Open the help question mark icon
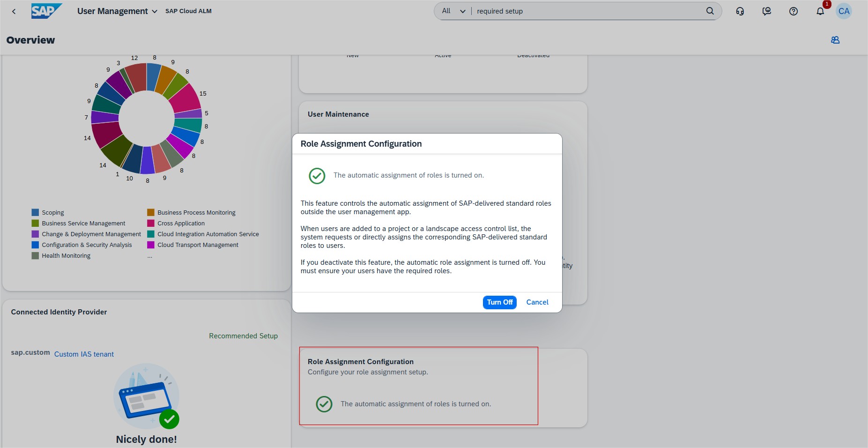This screenshot has width=868, height=448. (794, 11)
